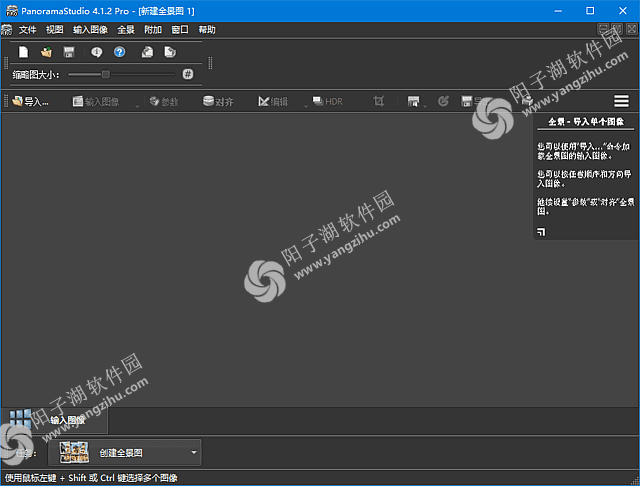Open the hamburger menu in the toolbar
This screenshot has width=640, height=486.
(621, 101)
